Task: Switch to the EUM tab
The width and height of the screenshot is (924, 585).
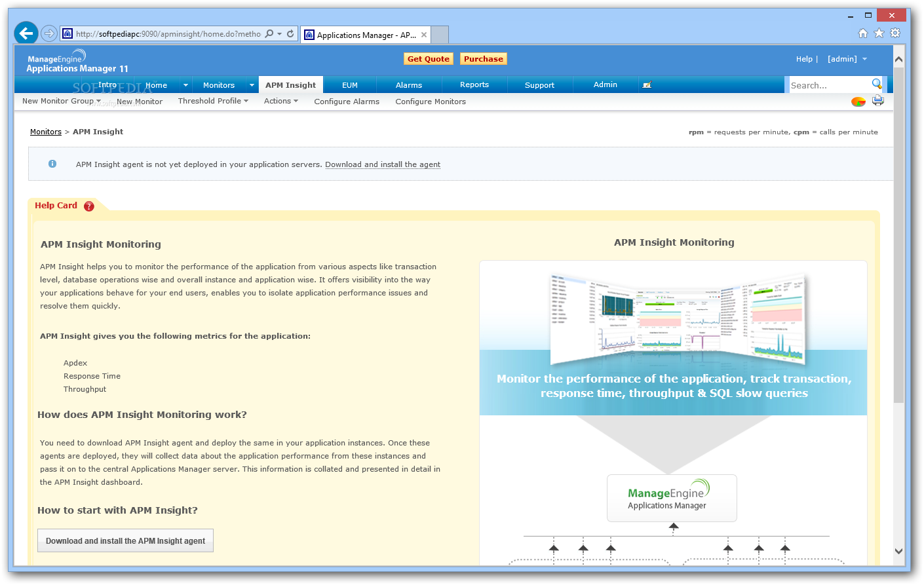Action: pos(350,85)
